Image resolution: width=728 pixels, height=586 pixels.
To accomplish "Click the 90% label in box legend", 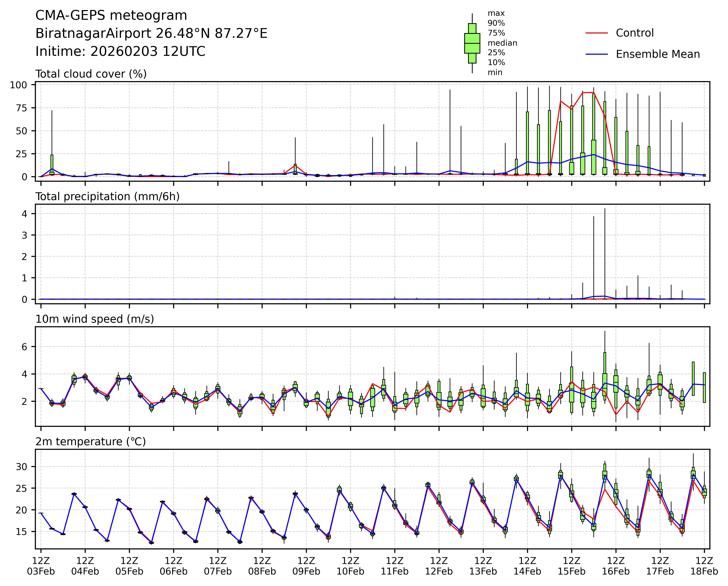I will (496, 23).
